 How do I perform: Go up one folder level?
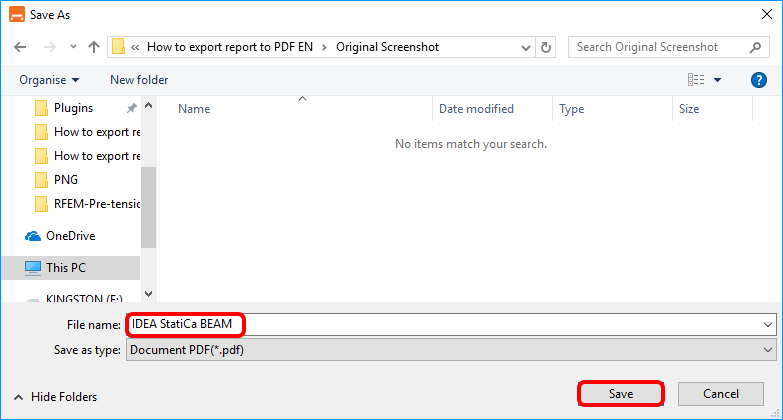(93, 47)
